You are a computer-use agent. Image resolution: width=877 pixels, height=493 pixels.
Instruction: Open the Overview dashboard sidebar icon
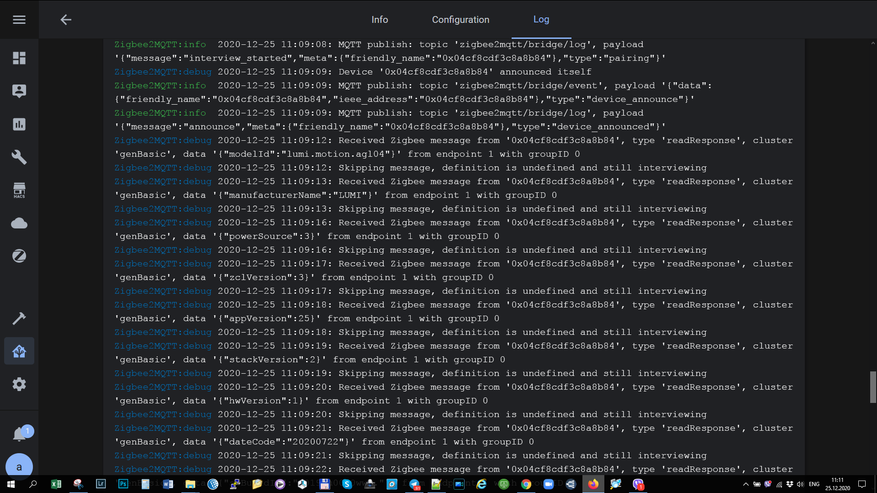tap(19, 58)
